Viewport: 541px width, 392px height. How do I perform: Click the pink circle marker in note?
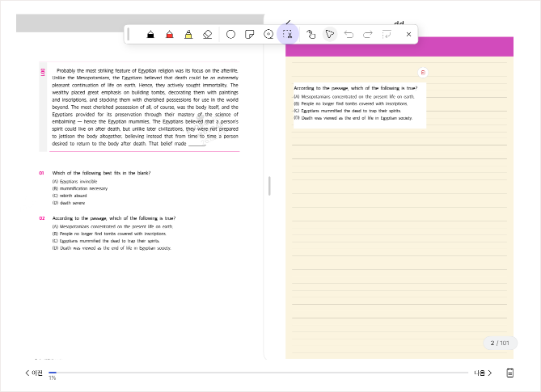pyautogui.click(x=423, y=73)
